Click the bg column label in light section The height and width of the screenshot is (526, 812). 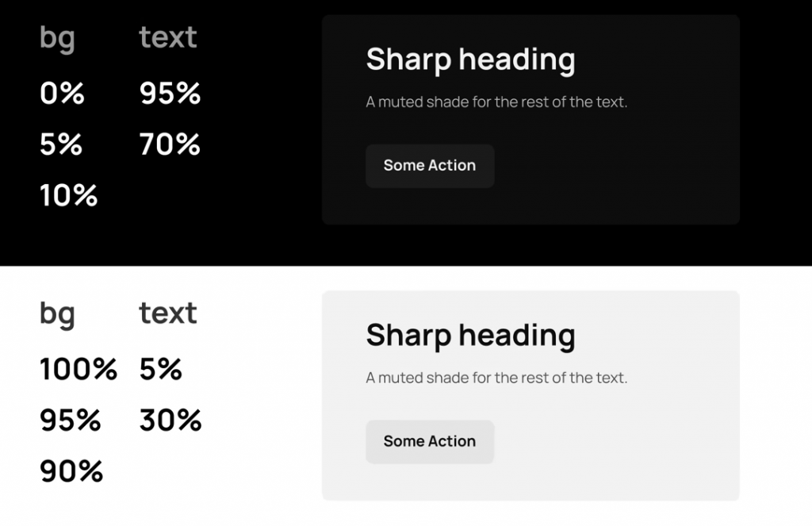57,314
